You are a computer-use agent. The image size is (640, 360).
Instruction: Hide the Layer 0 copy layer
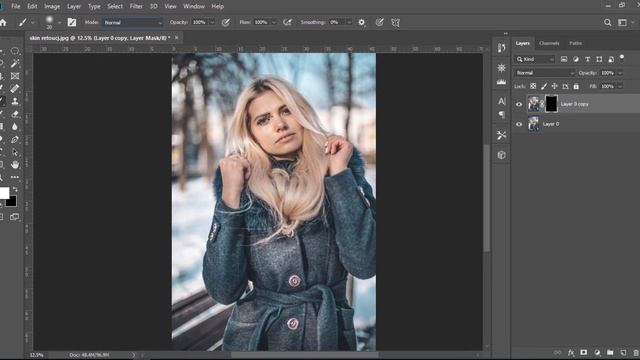click(x=519, y=104)
